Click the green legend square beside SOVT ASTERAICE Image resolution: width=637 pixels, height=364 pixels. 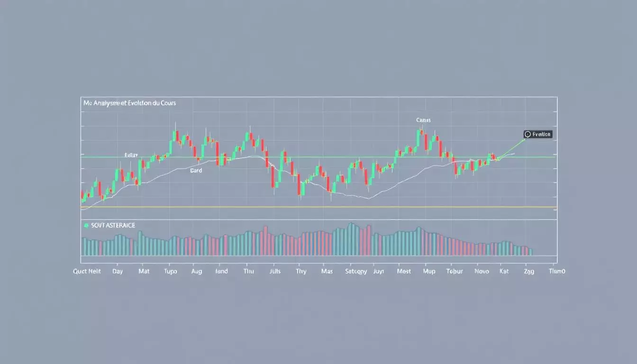86,226
